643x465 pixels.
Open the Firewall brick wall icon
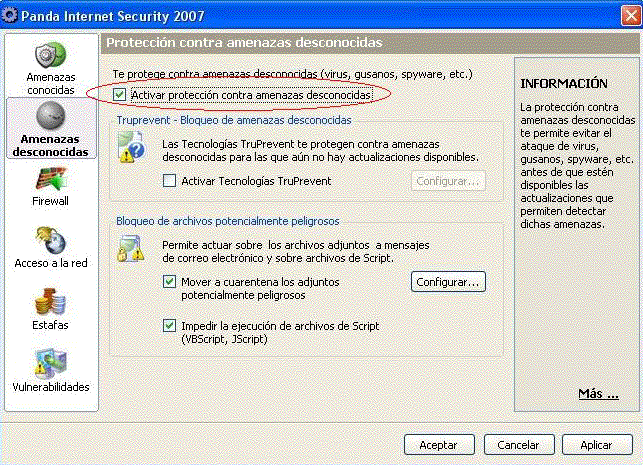[50, 178]
